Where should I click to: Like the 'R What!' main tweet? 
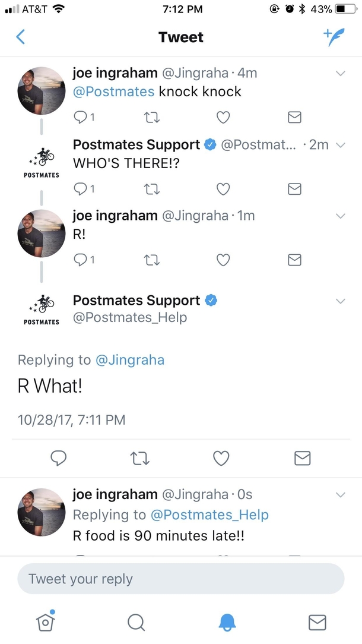pos(221,458)
